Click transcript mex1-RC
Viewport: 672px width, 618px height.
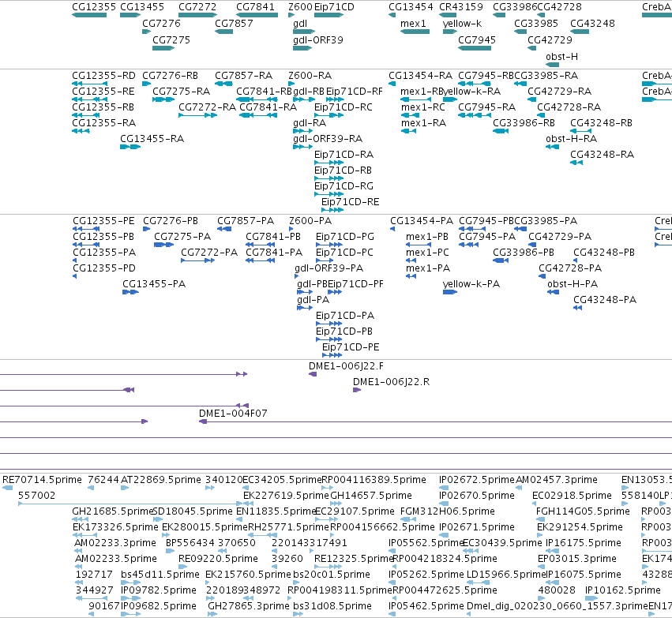(x=410, y=115)
